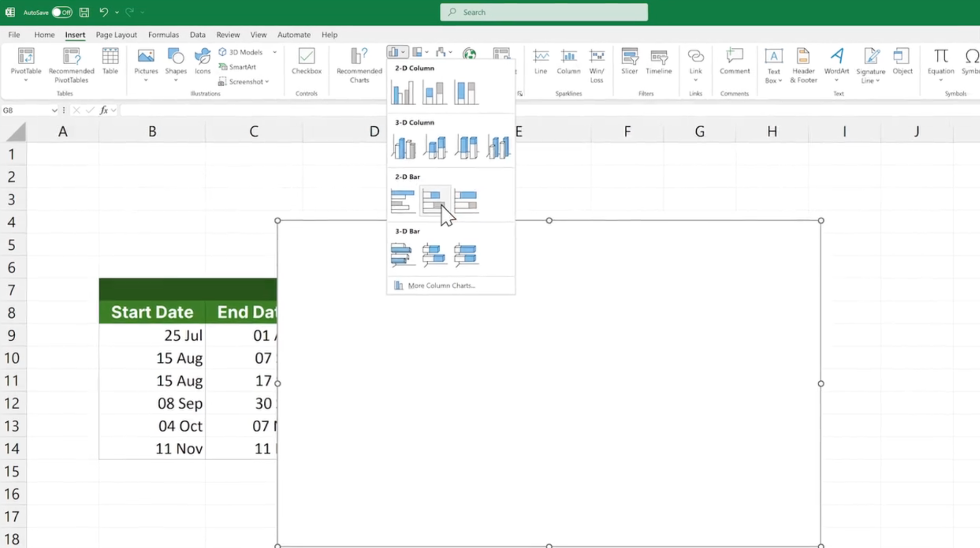Insert a Table

click(110, 61)
